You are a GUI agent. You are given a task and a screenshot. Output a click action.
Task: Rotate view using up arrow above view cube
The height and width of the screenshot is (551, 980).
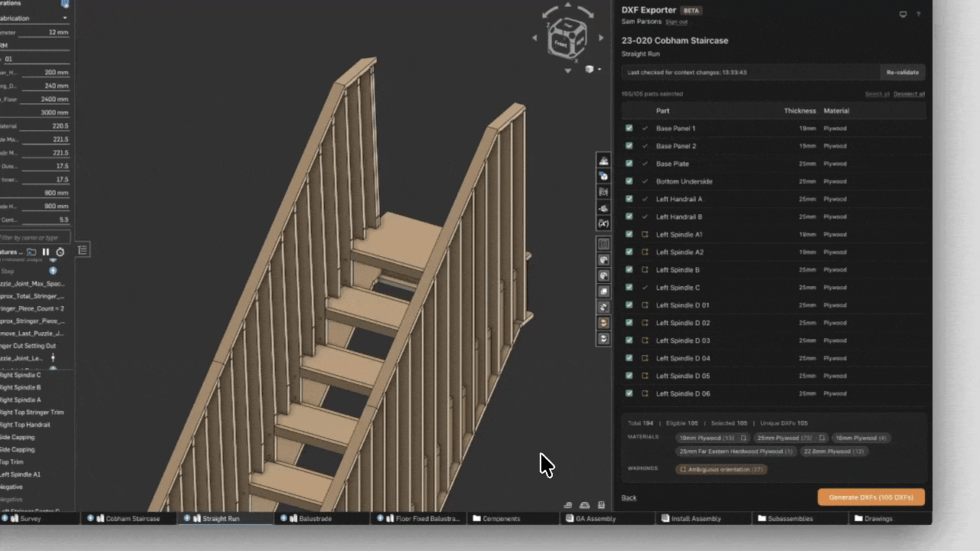click(567, 5)
